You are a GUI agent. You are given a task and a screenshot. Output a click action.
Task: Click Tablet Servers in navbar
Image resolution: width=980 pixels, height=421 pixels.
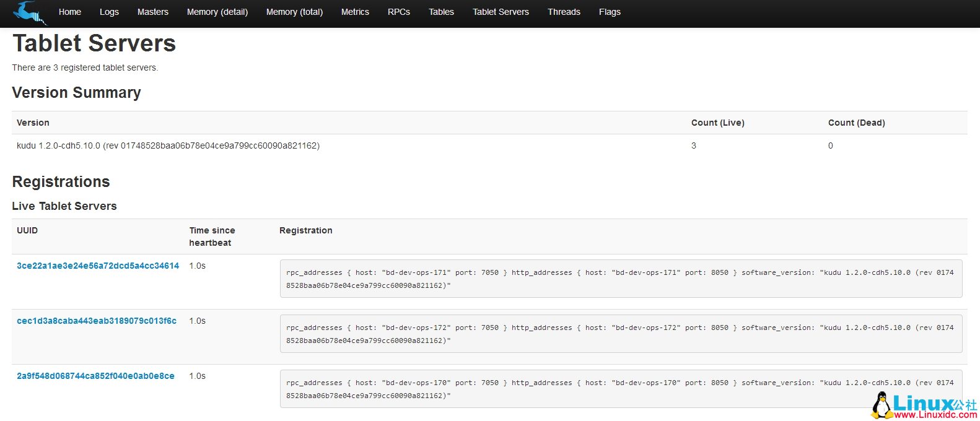point(501,12)
